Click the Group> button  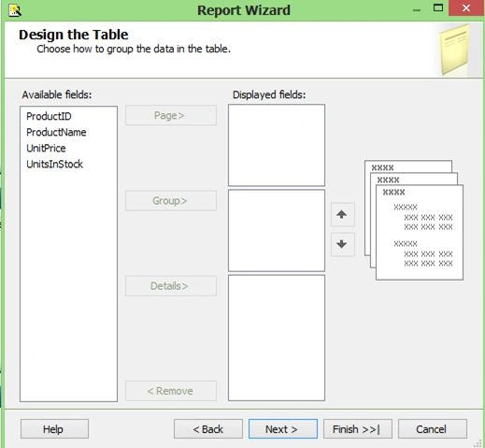click(x=171, y=200)
